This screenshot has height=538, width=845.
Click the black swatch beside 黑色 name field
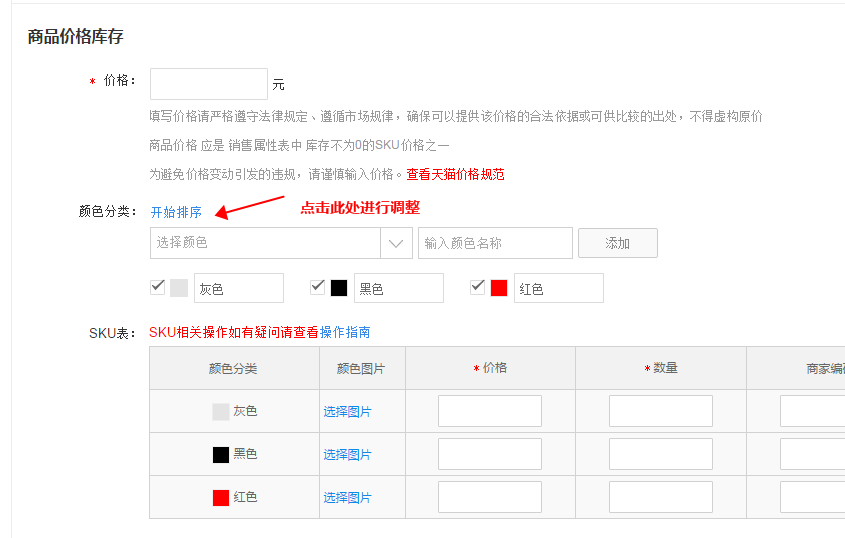click(x=339, y=288)
